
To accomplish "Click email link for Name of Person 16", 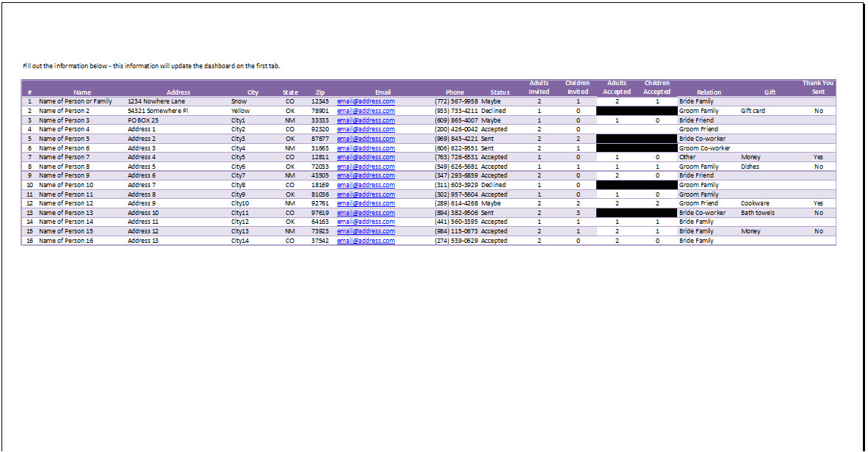I will click(366, 241).
